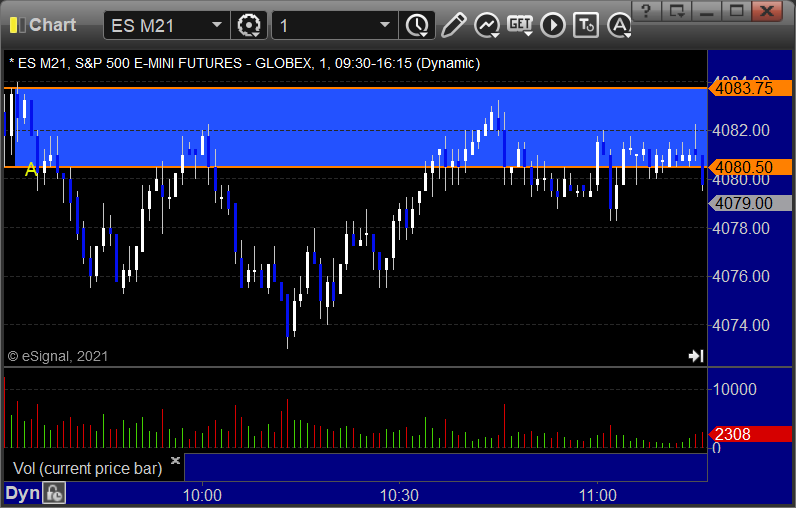This screenshot has width=796, height=508.
Task: Toggle the lock icon beside Dyn
Action: (x=54, y=493)
